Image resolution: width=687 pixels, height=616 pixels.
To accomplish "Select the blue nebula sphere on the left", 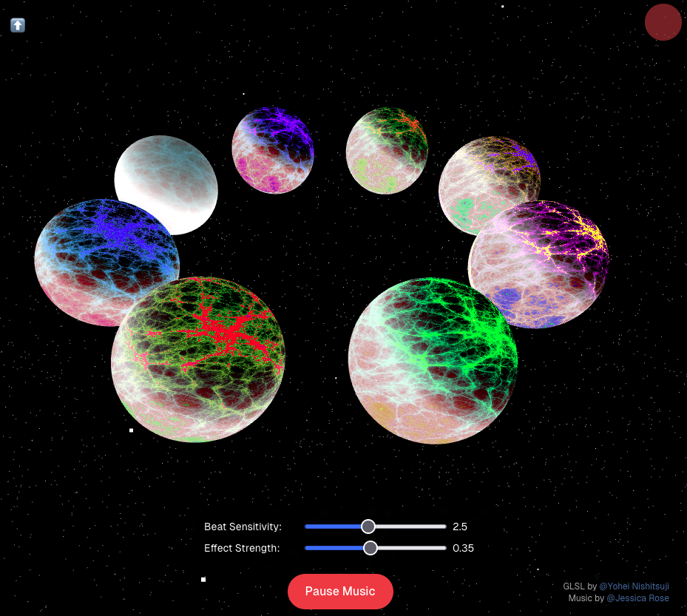I will (106, 260).
